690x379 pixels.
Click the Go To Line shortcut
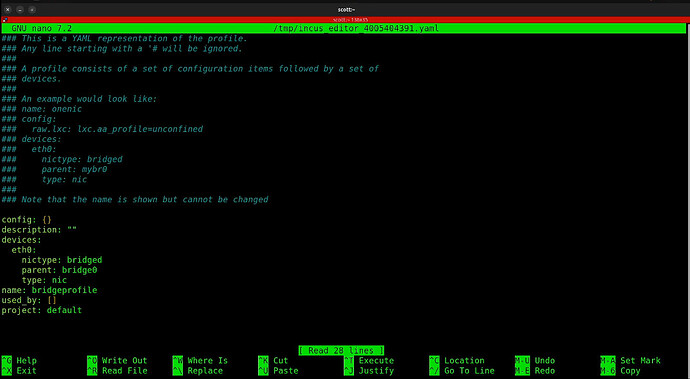tap(462, 371)
